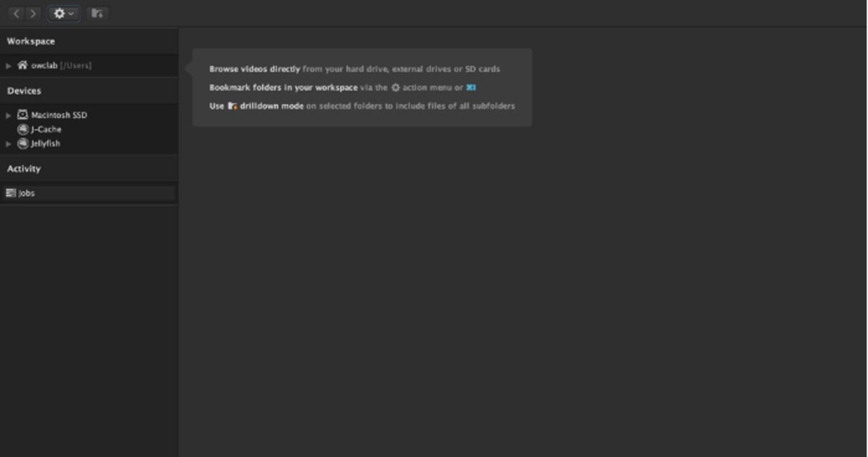Toggle drilldown mode folder button in toolbar
The image size is (868, 457).
click(97, 13)
